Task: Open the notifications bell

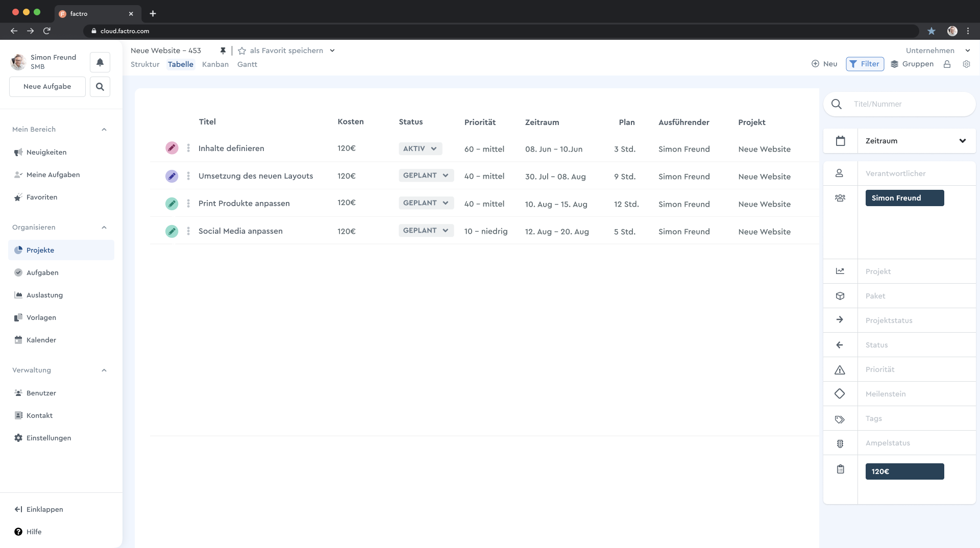Action: 100,62
